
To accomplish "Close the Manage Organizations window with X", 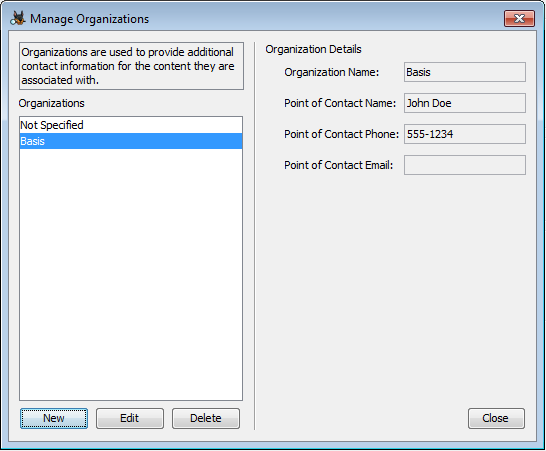I will click(x=519, y=18).
